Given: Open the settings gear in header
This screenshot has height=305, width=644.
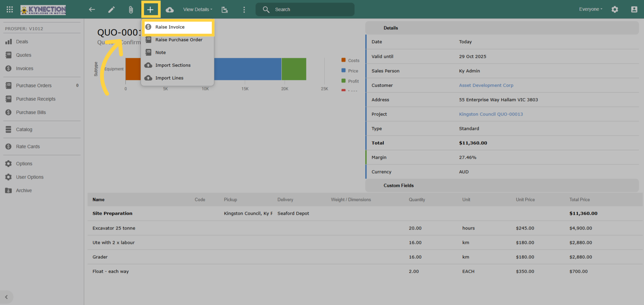Looking at the screenshot, I should (x=614, y=9).
